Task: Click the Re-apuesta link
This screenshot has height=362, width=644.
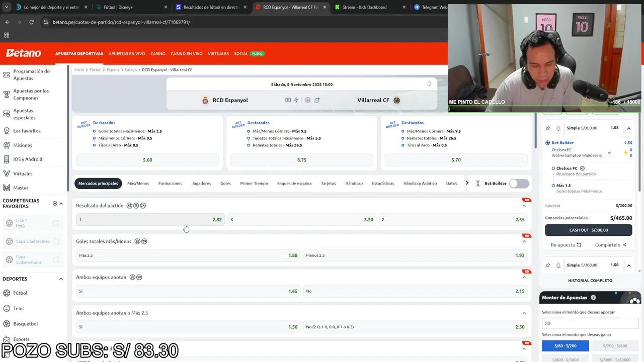Action: [x=566, y=245]
